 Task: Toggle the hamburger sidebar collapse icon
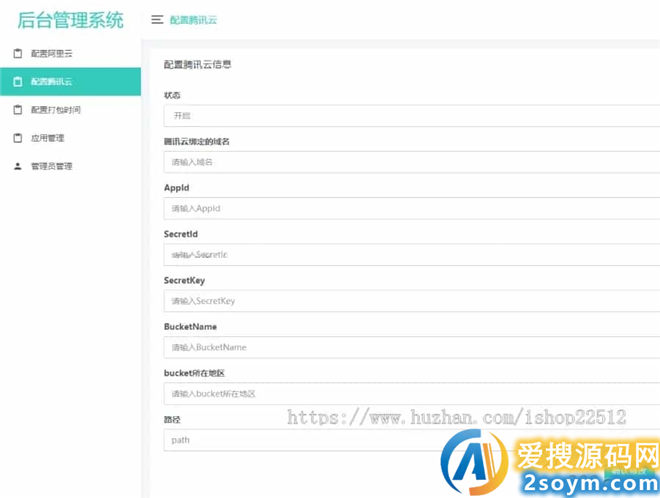click(157, 20)
